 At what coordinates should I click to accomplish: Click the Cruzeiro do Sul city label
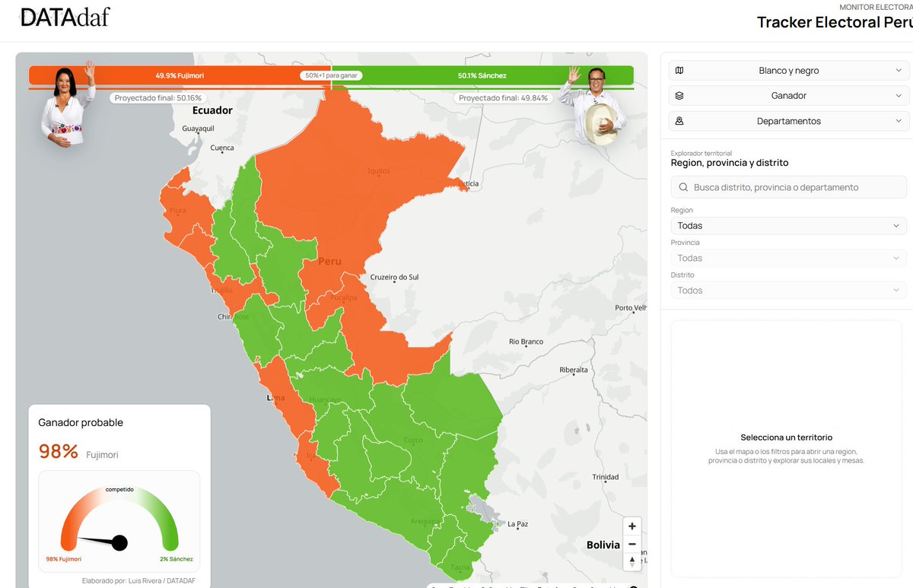pos(394,277)
